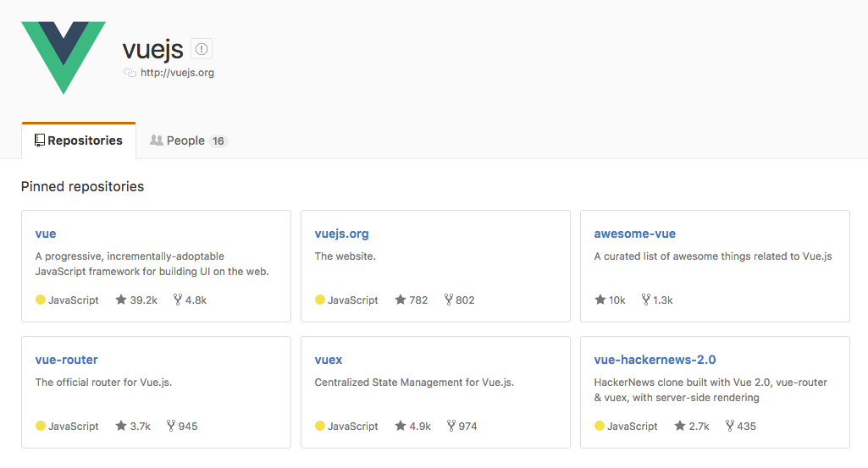868x468 pixels.
Task: Click the 16 members counter badge
Action: pyautogui.click(x=218, y=141)
